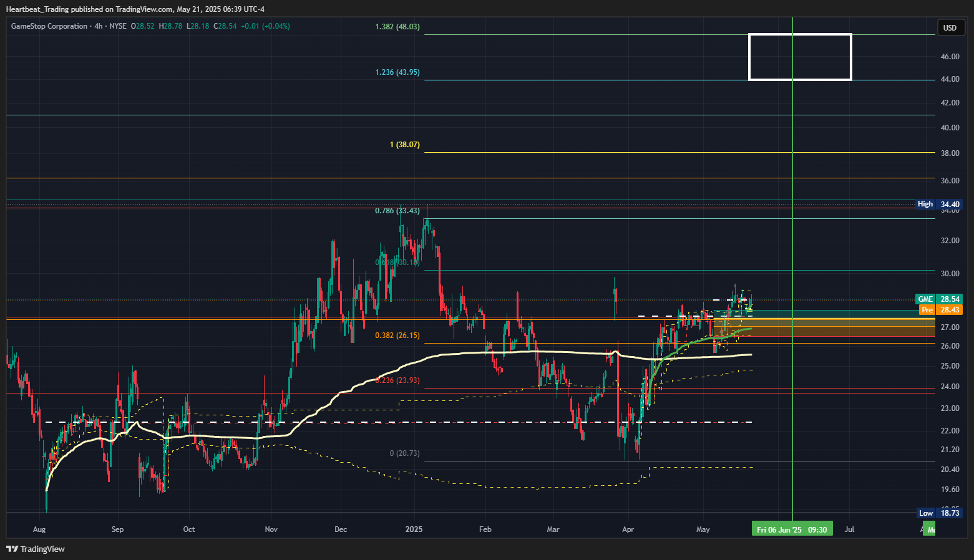Click the 0.786 (33.43) Fibonacci label
Image resolution: width=974 pixels, height=560 pixels.
coord(397,211)
